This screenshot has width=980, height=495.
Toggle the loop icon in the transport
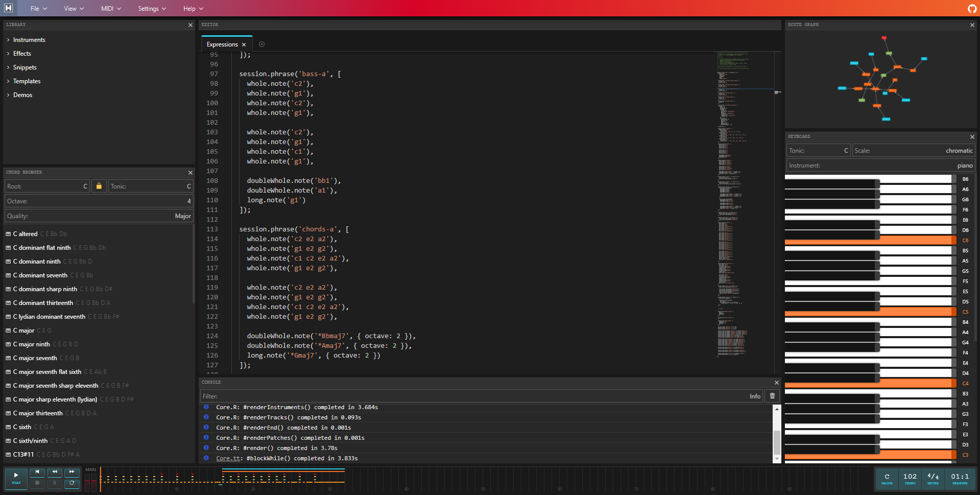(72, 483)
